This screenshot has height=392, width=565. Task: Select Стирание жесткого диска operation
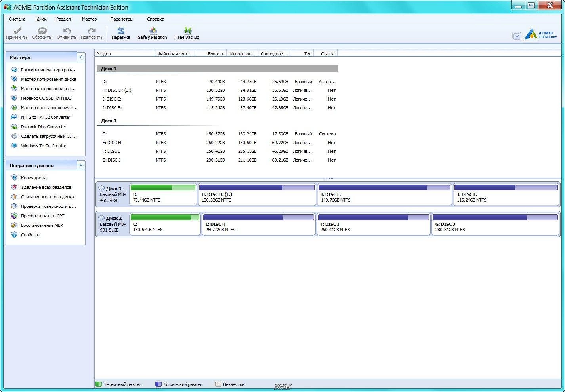coord(42,197)
